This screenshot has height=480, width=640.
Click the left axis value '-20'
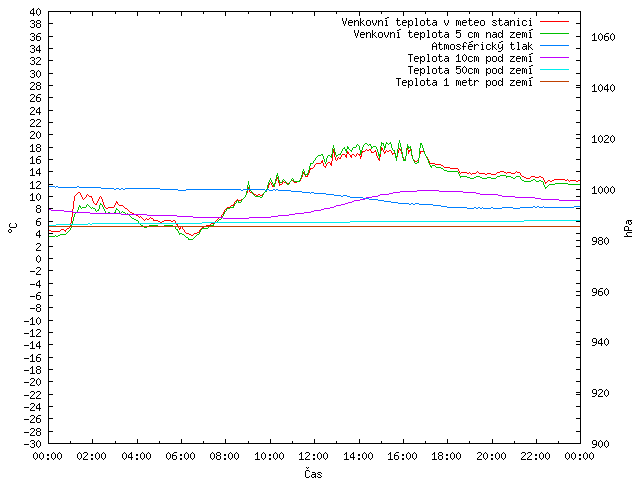[33, 382]
